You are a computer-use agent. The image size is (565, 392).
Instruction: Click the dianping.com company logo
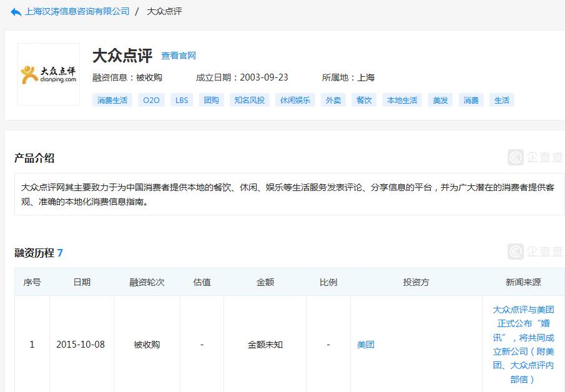[48, 75]
